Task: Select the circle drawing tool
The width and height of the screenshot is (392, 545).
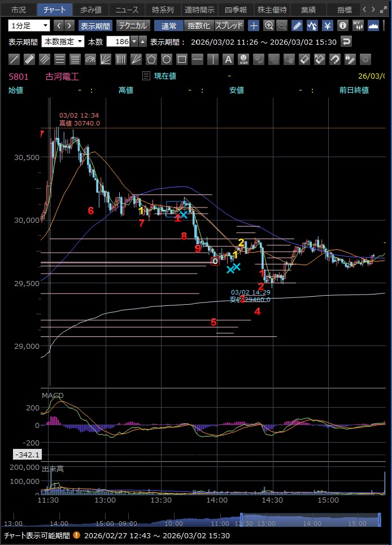Action: pyautogui.click(x=167, y=59)
